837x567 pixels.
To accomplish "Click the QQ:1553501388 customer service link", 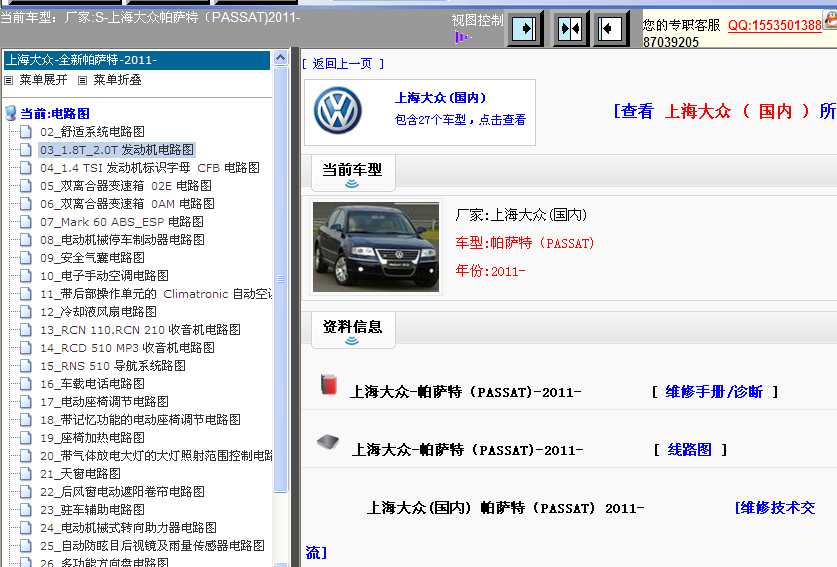I will click(775, 26).
